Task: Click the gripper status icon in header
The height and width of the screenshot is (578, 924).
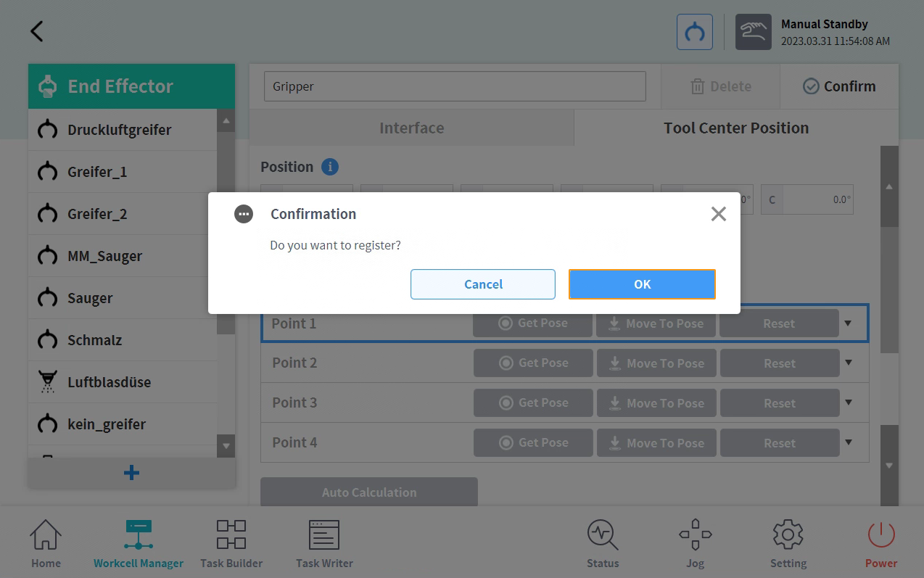Action: 694,32
